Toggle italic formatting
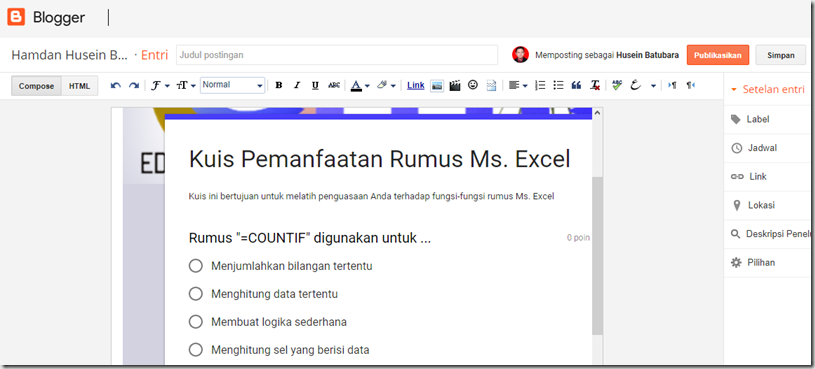 pos(297,86)
